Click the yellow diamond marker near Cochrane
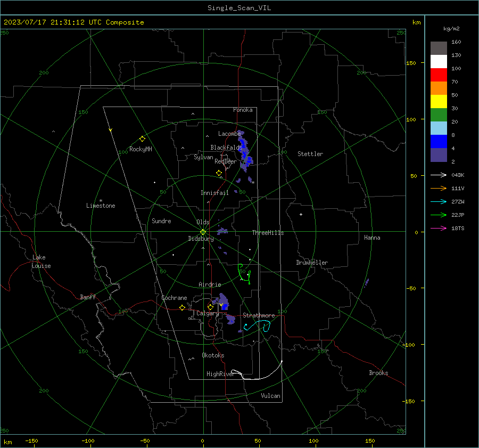479x448 pixels. tap(183, 307)
